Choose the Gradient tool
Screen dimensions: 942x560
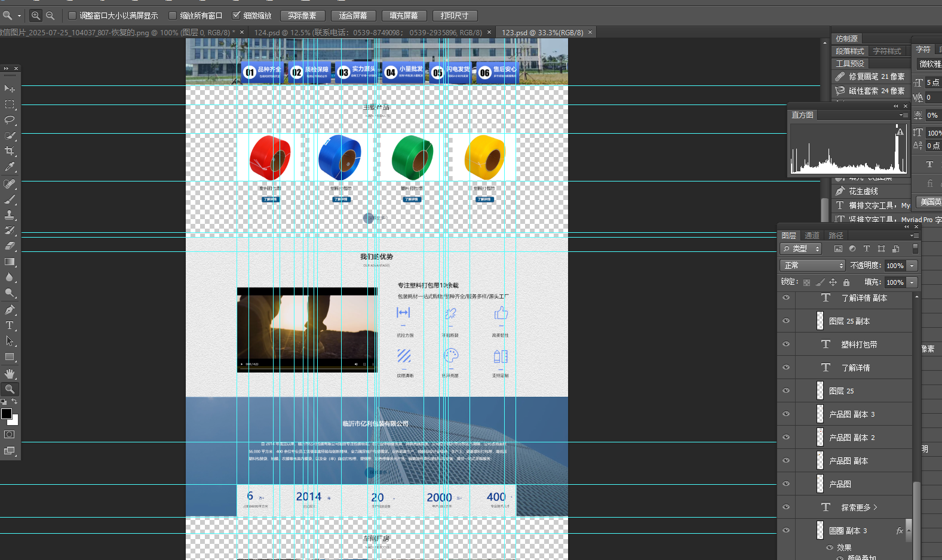(10, 261)
